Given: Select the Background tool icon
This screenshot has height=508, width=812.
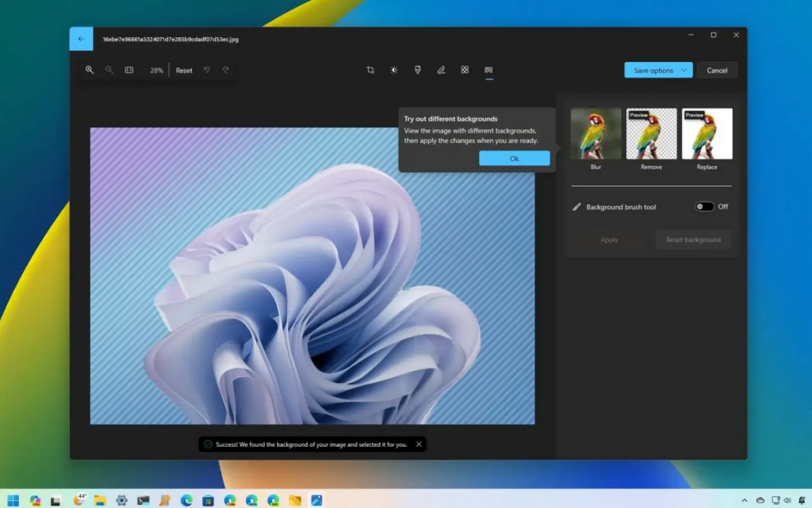Looking at the screenshot, I should coord(488,70).
